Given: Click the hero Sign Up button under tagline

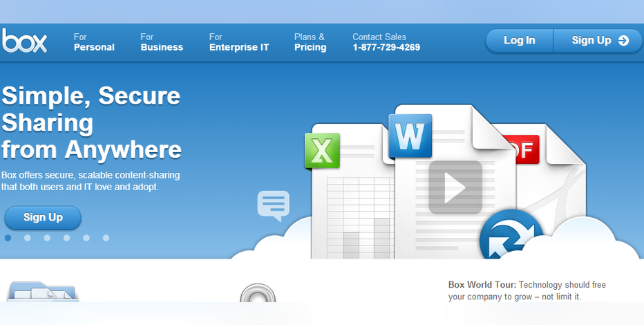Looking at the screenshot, I should click(43, 217).
